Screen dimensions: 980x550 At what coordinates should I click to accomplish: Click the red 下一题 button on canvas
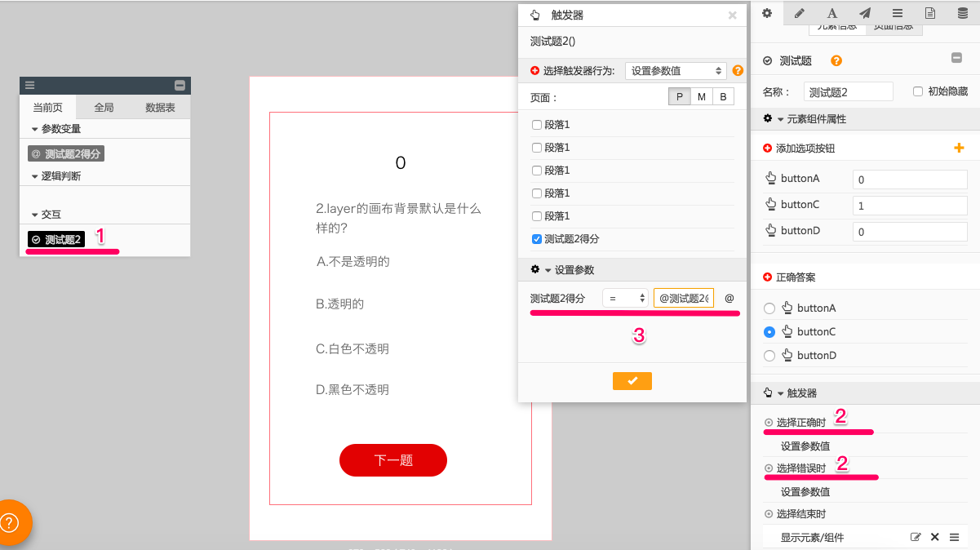pyautogui.click(x=392, y=460)
